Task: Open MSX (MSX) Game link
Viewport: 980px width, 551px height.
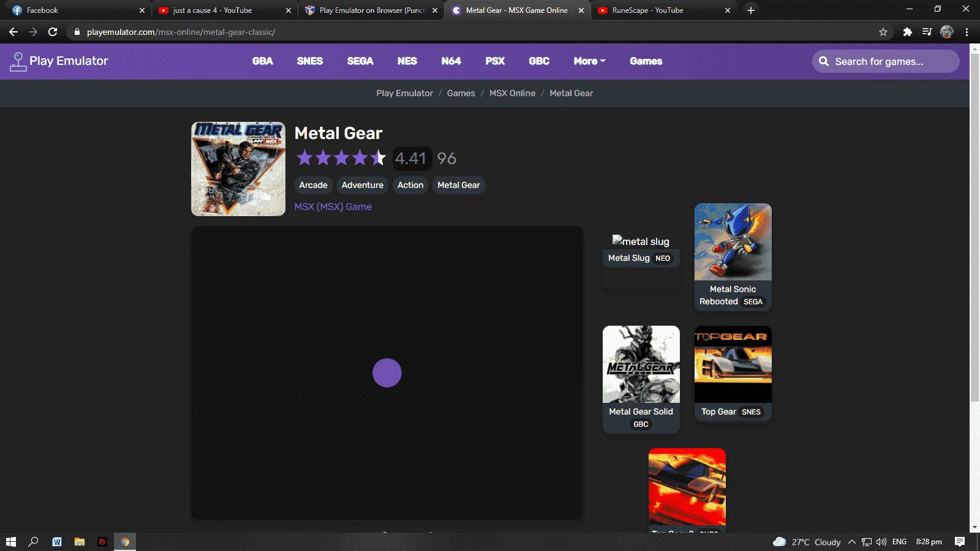Action: 333,207
